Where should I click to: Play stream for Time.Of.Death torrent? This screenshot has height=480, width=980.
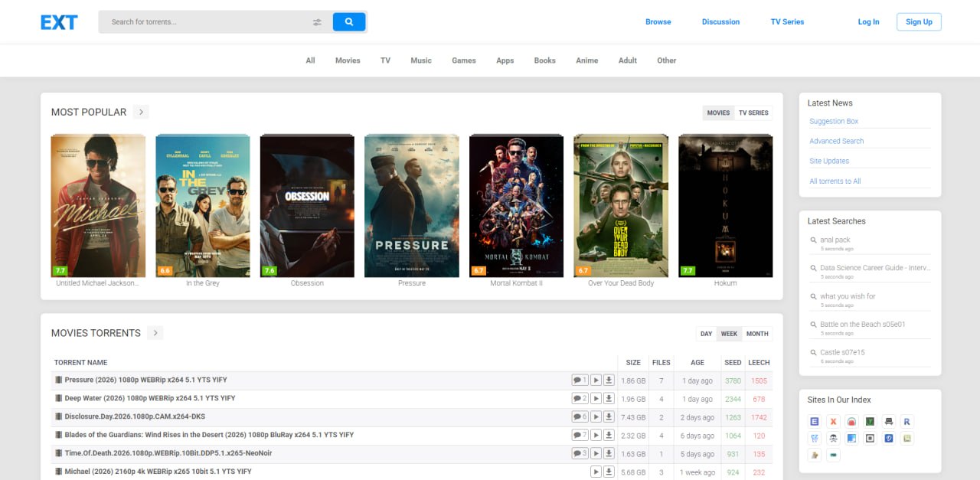click(596, 453)
